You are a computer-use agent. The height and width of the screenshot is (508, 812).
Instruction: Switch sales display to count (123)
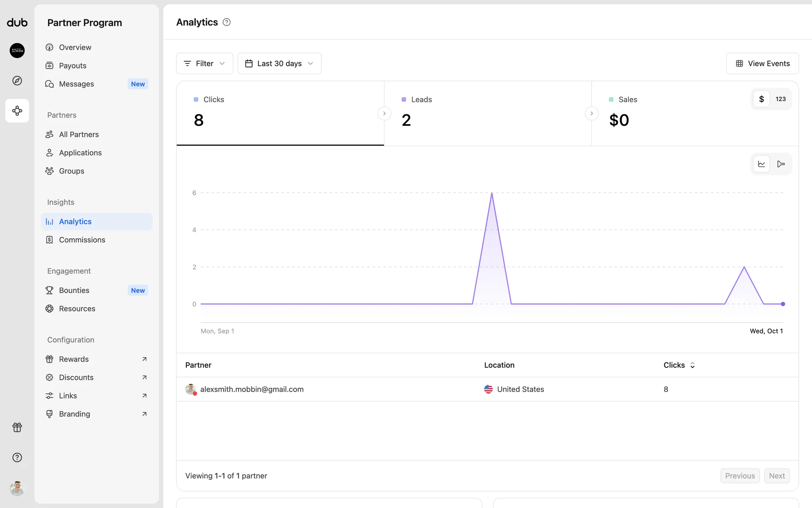[x=780, y=99]
